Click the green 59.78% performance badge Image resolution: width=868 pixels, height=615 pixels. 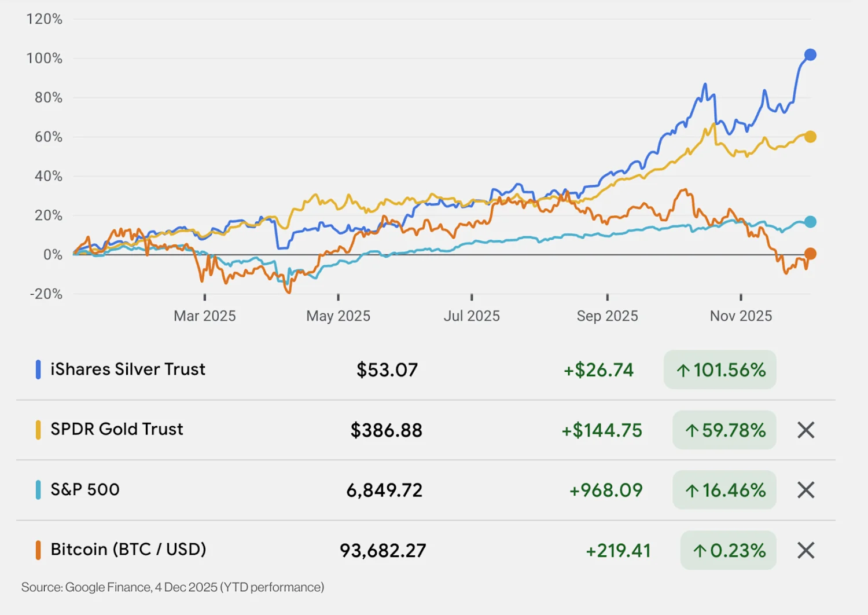[x=724, y=430]
